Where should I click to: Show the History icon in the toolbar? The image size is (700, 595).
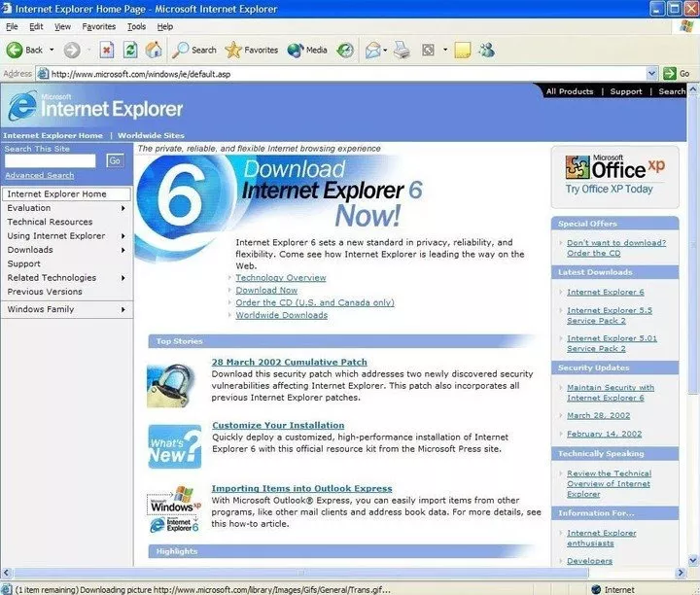point(344,50)
